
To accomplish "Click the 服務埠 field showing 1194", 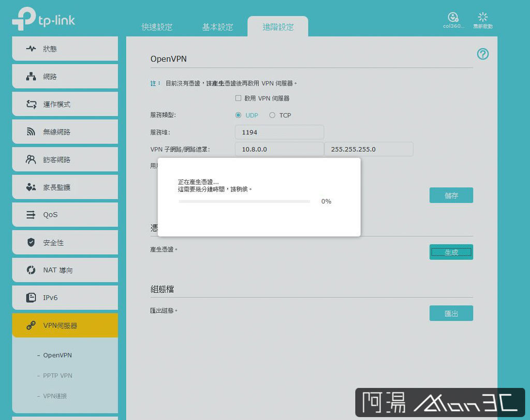I will (279, 132).
